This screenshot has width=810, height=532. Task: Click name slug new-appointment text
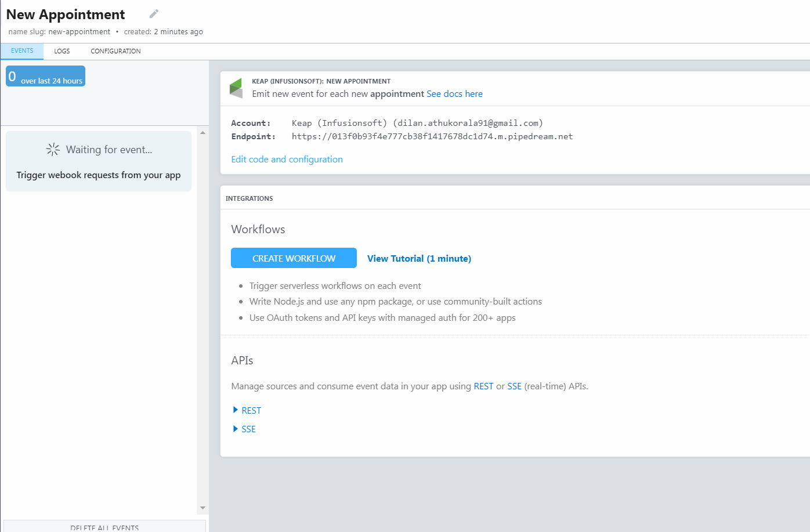(59, 32)
